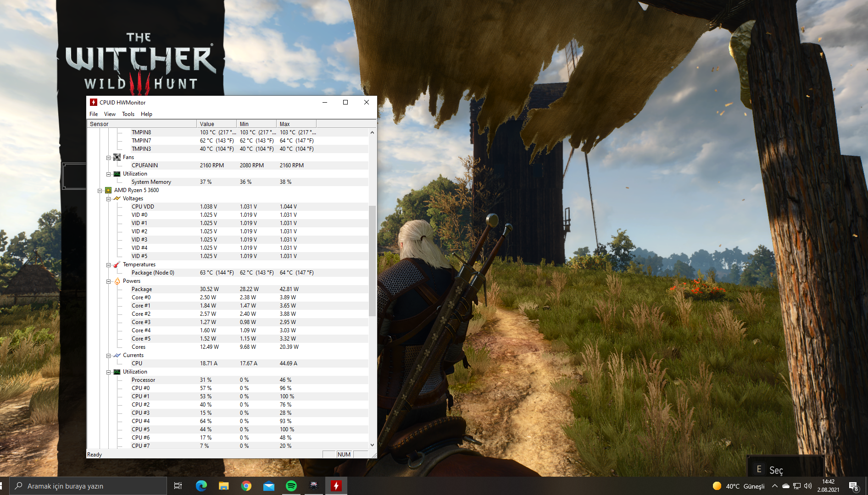Open the Help menu

pos(146,114)
